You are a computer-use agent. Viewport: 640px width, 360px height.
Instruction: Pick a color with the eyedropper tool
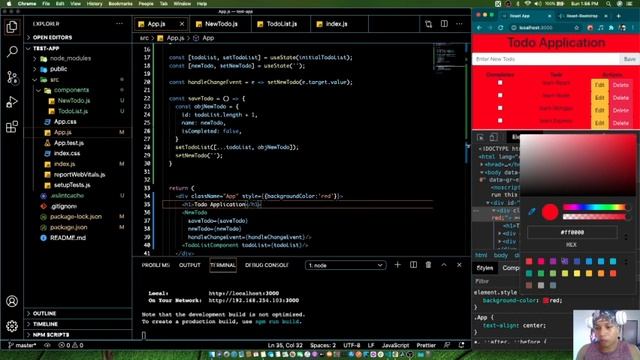click(x=531, y=211)
